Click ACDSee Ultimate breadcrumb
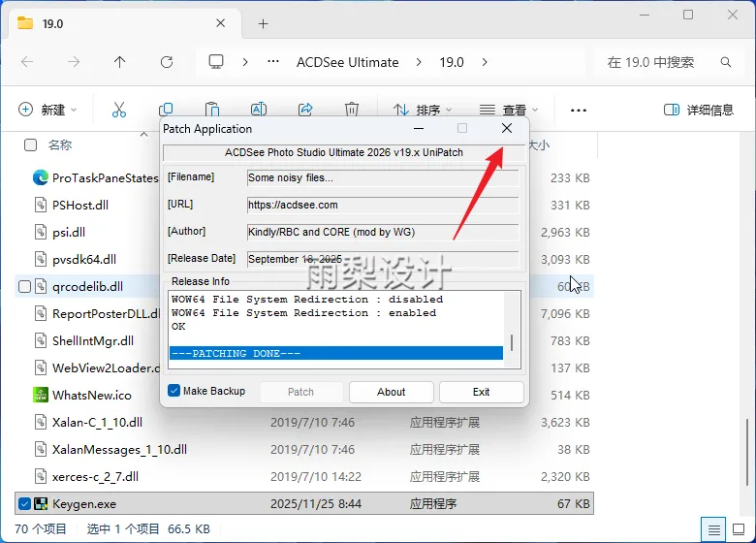756x543 pixels. pyautogui.click(x=347, y=62)
